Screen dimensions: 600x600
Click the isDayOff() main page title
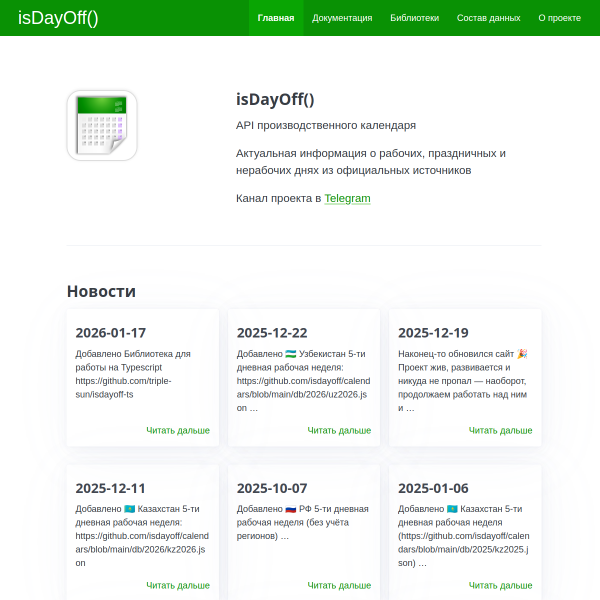click(x=275, y=99)
